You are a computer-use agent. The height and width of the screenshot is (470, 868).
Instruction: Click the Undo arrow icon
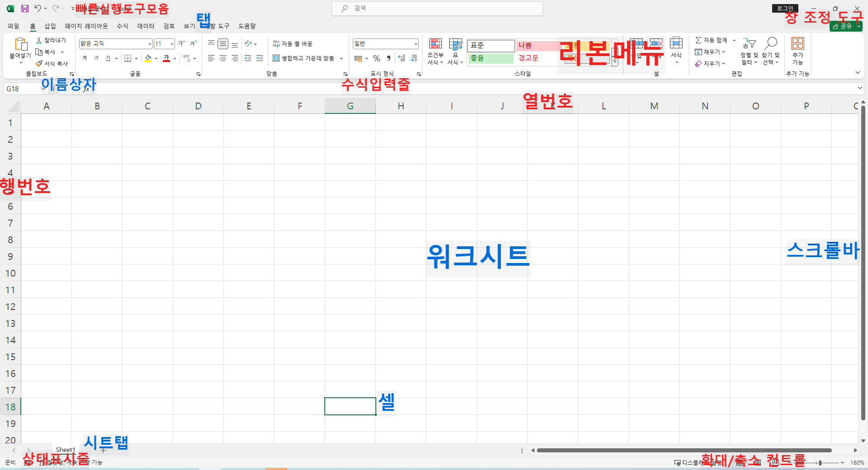(x=38, y=8)
